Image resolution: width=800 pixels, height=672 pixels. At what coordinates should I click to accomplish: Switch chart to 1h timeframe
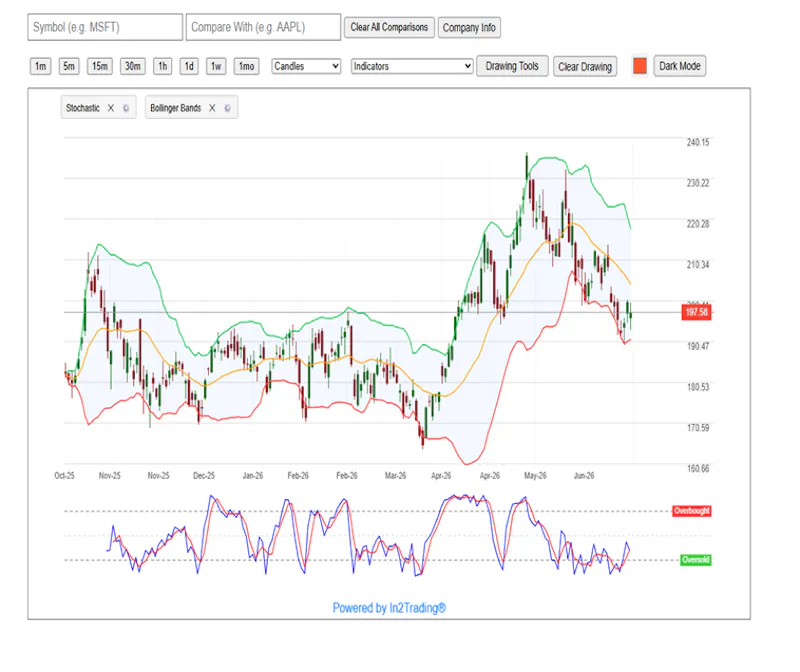(x=163, y=66)
